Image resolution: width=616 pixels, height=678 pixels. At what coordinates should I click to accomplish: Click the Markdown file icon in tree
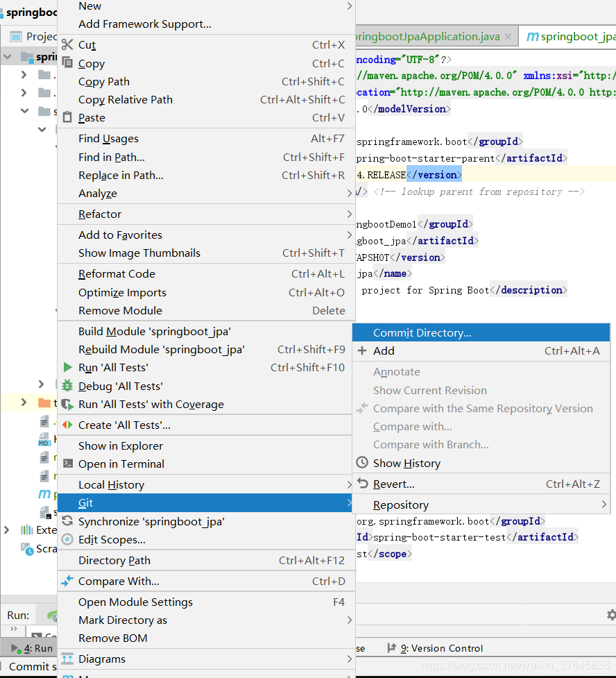[44, 440]
